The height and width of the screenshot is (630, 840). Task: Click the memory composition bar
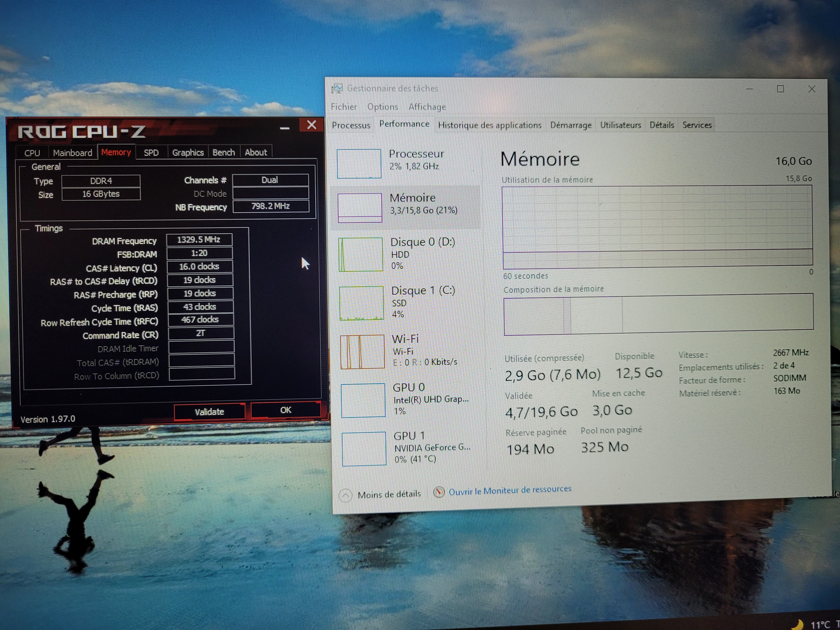pyautogui.click(x=658, y=314)
